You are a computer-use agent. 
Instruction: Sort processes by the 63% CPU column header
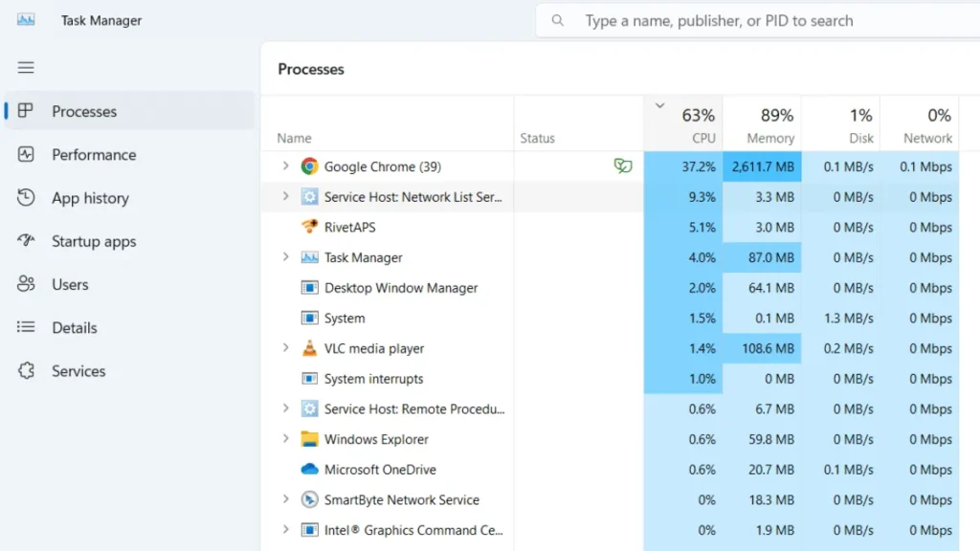tap(683, 124)
